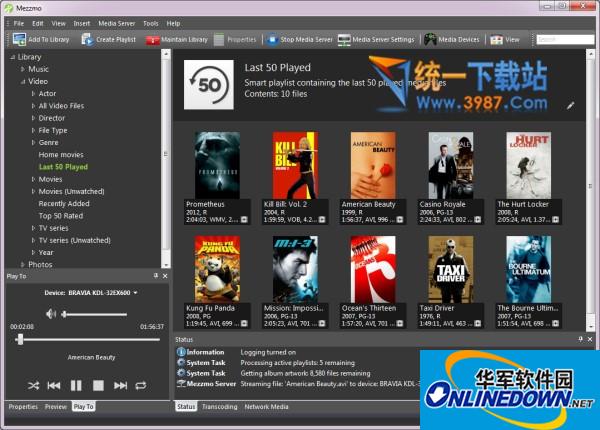Select Home movies in the tree
The height and width of the screenshot is (430, 600).
tap(61, 155)
